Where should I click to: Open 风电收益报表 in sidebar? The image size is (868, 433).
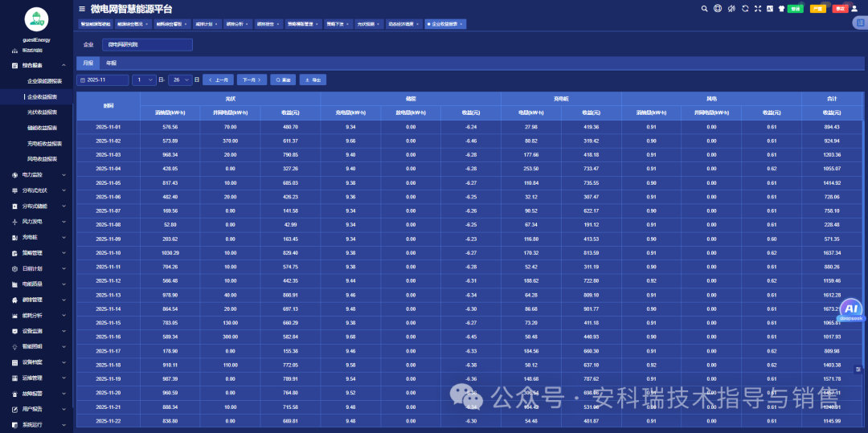pos(42,159)
